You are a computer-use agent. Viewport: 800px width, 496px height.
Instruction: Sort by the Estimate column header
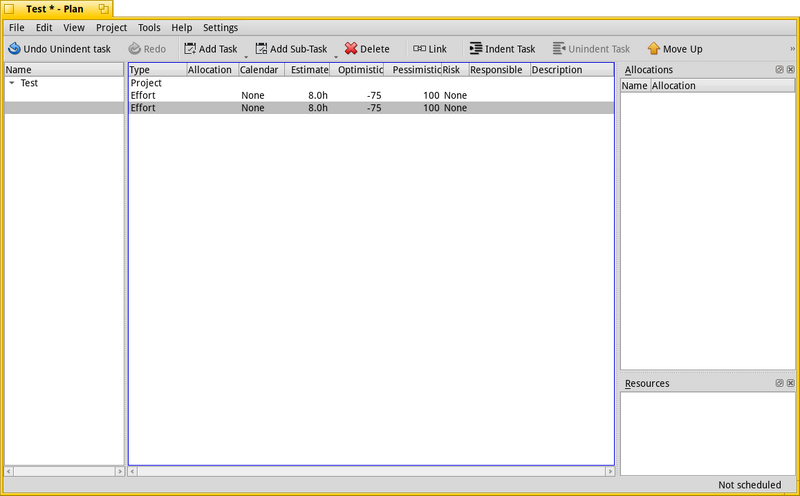coord(307,70)
